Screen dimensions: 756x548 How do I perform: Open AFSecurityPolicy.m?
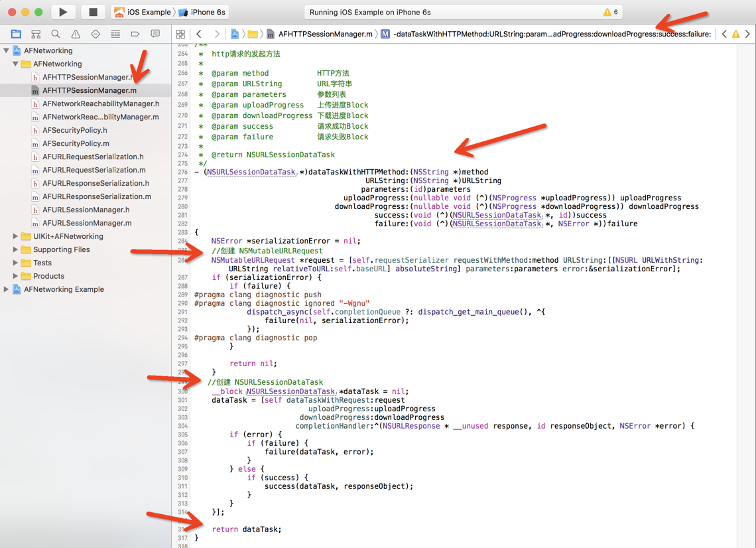pyautogui.click(x=86, y=143)
